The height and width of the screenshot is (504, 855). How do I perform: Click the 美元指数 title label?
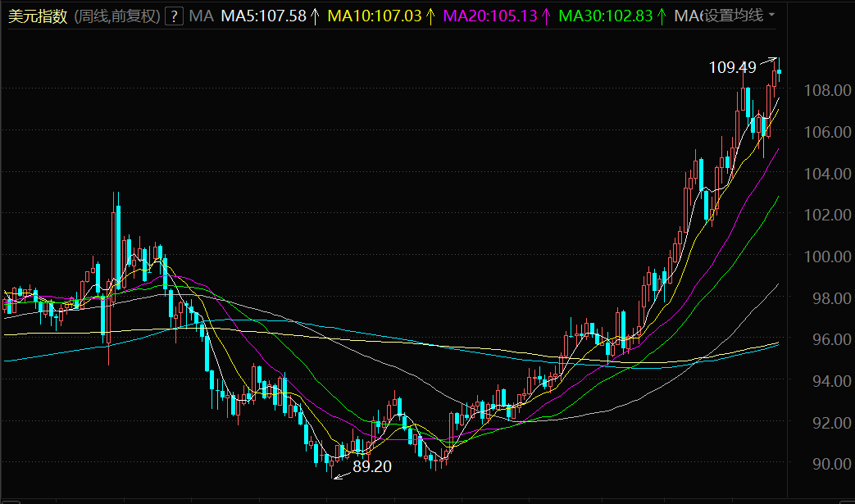point(38,16)
